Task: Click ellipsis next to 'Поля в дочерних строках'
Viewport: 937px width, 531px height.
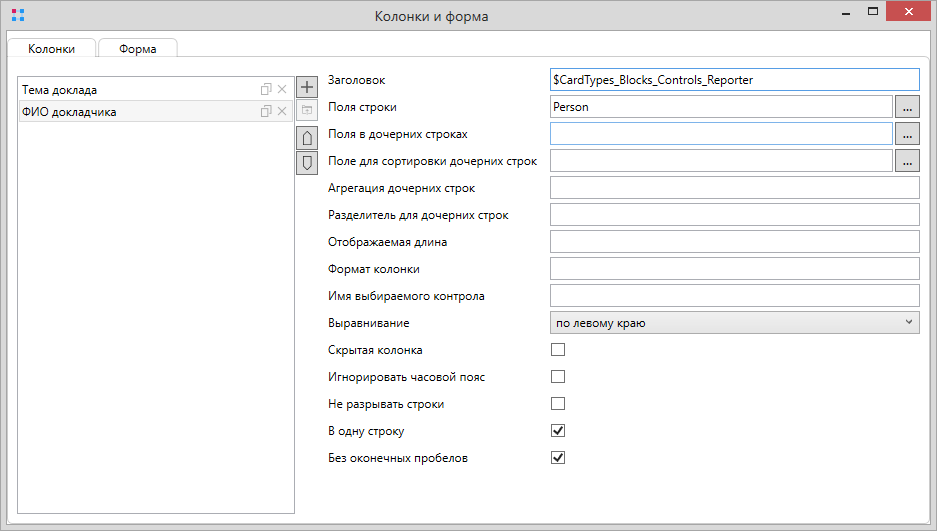Action: coord(907,133)
